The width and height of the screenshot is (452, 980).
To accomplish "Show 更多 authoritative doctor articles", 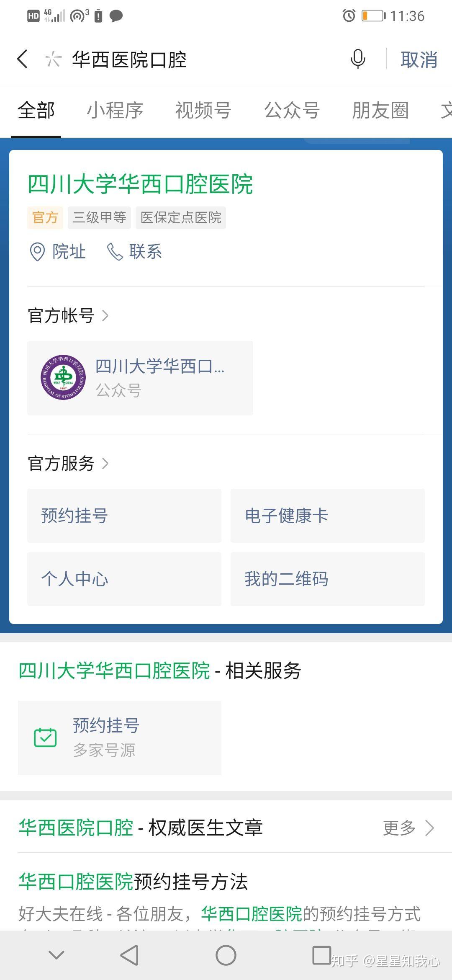I will (x=408, y=828).
